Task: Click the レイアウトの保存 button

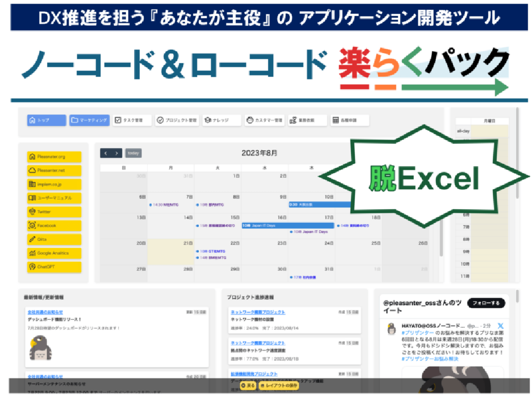Action: 279,386
